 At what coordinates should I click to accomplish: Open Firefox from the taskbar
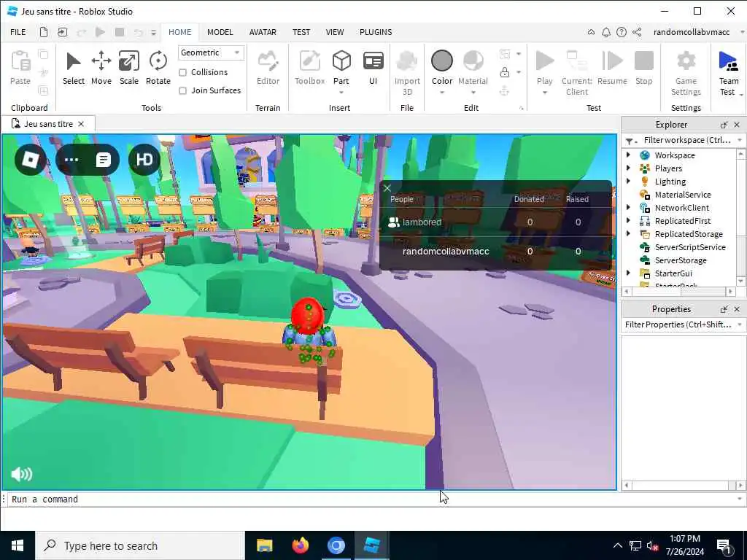[300, 545]
